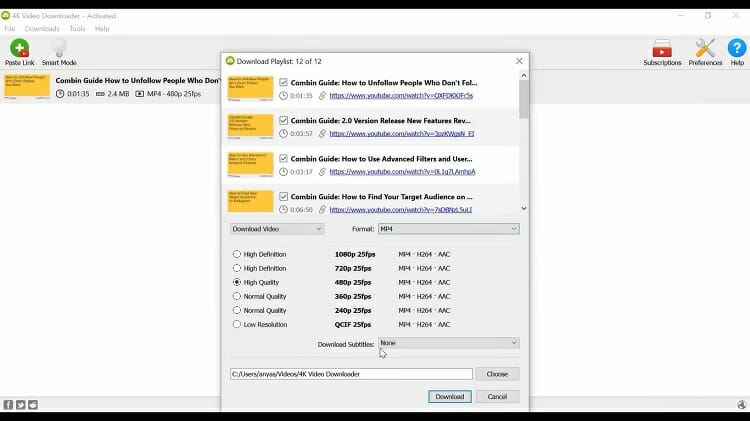Select Low Resolution QCIF 25fps option
This screenshot has height=421, width=750.
(x=237, y=324)
